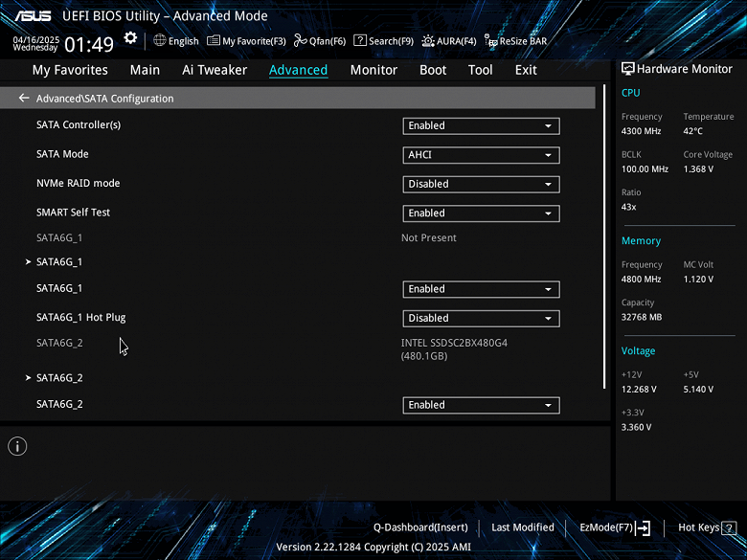The width and height of the screenshot is (747, 560).
Task: Click the Last Modified button
Action: (x=523, y=527)
